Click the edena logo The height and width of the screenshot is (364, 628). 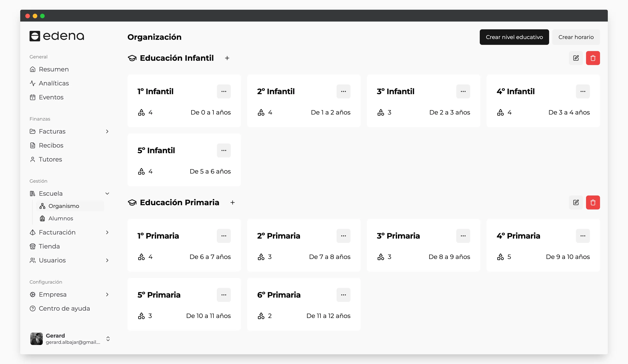click(x=57, y=36)
